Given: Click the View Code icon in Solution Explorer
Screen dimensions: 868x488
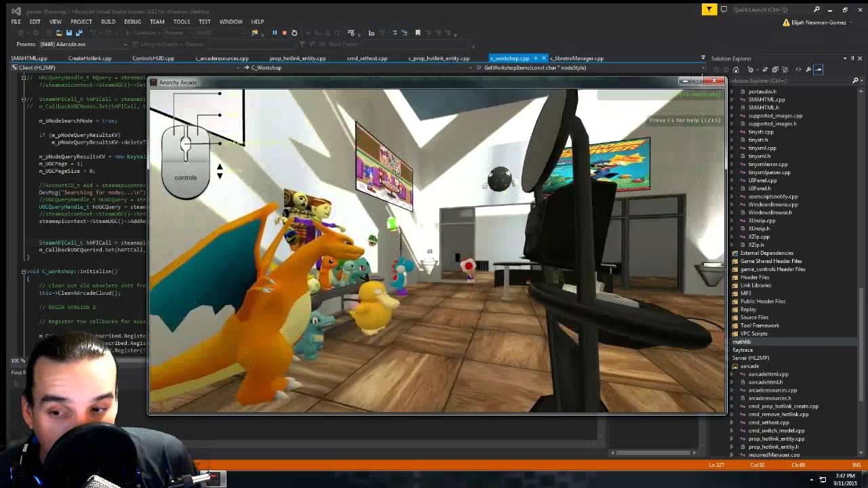Looking at the screenshot, I should (798, 70).
